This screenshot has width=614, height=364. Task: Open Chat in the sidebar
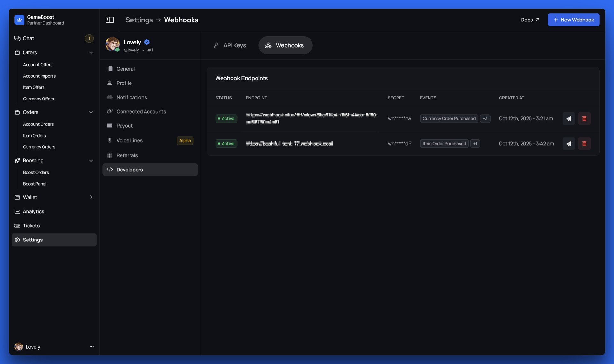[28, 38]
